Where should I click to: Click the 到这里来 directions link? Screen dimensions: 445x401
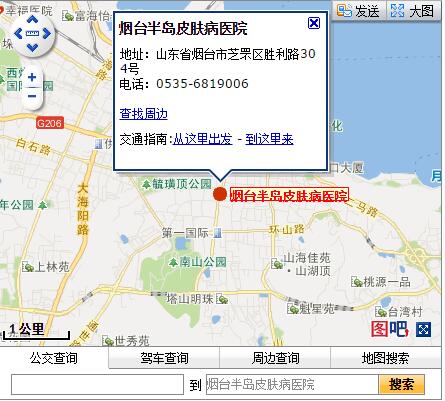[x=269, y=139]
